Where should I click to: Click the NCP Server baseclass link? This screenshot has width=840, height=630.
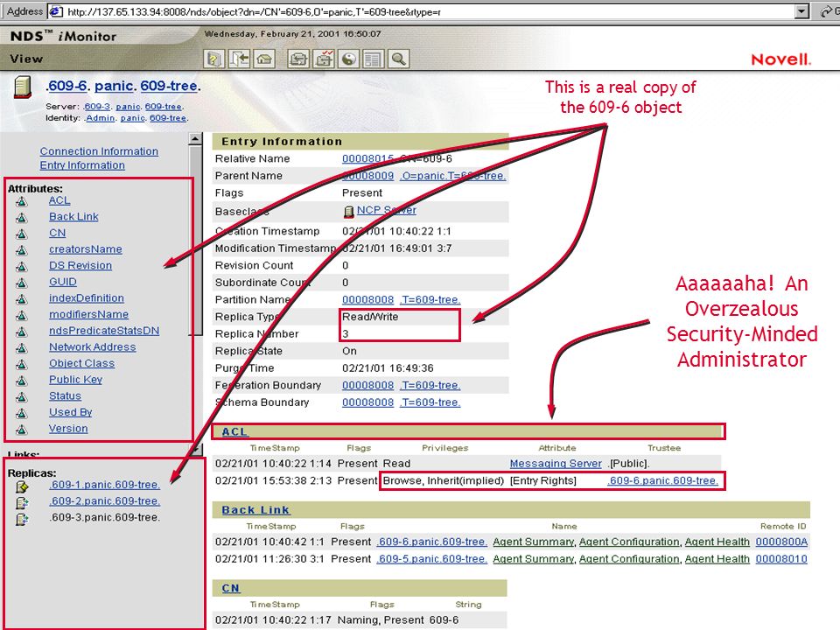click(386, 210)
